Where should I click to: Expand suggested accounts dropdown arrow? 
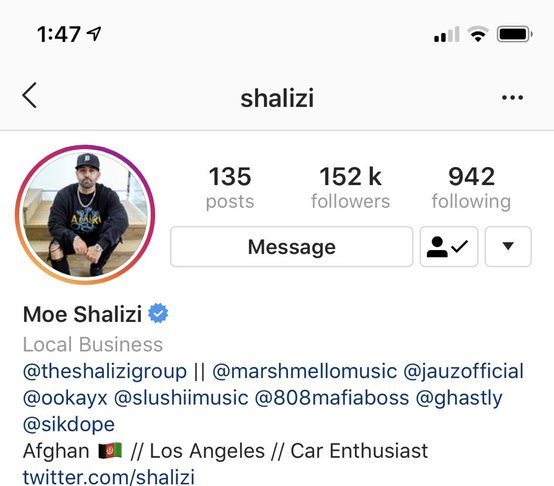508,247
